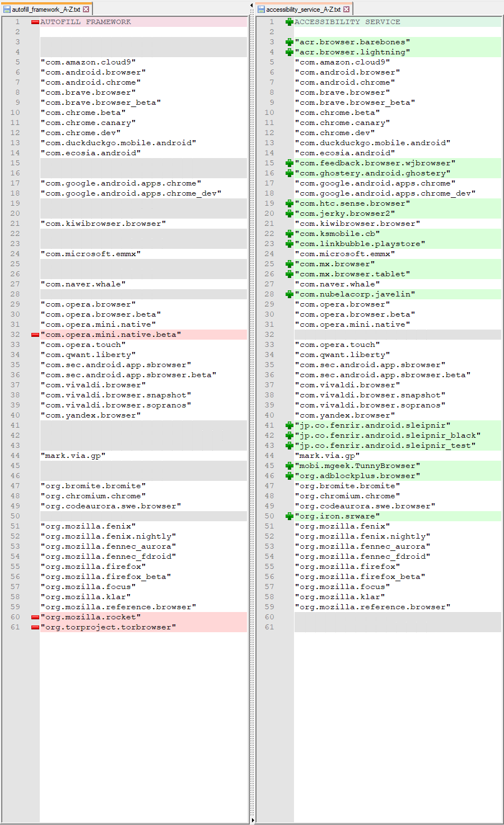Click "org.torproject.torbrowser" text in left pane

click(x=108, y=627)
